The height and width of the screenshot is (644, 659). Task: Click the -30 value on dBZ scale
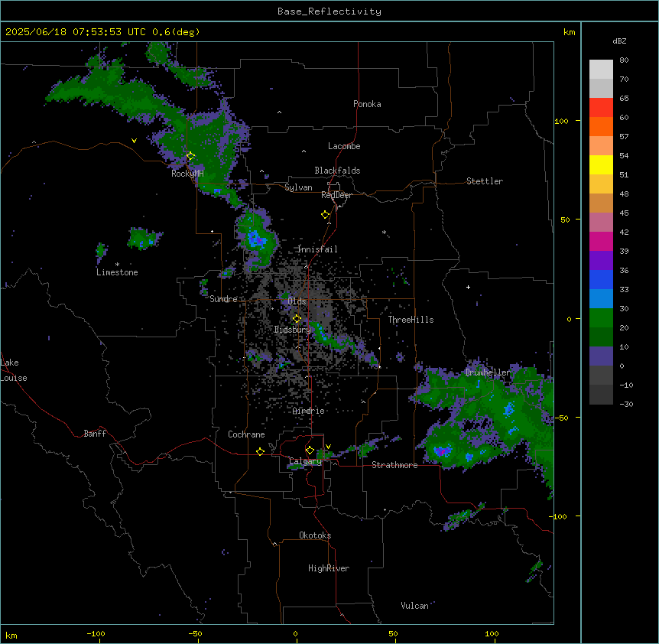(626, 404)
